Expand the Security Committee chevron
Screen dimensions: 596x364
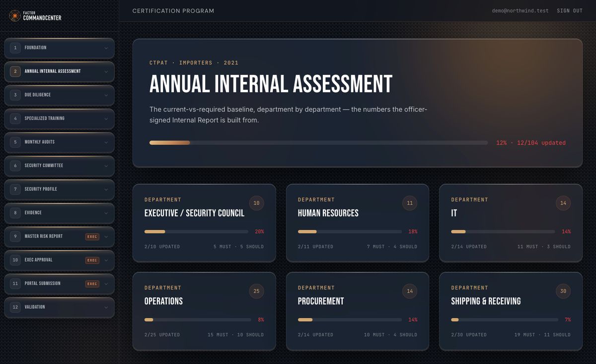pyautogui.click(x=106, y=166)
